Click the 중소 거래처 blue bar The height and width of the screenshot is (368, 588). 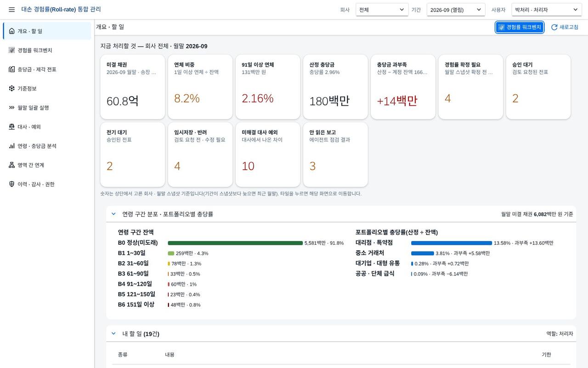click(423, 253)
